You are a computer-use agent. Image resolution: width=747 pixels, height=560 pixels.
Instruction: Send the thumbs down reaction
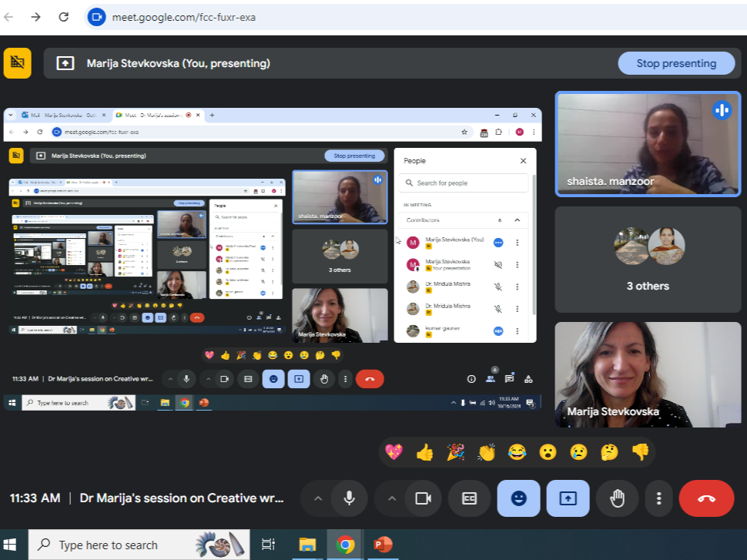pos(640,452)
